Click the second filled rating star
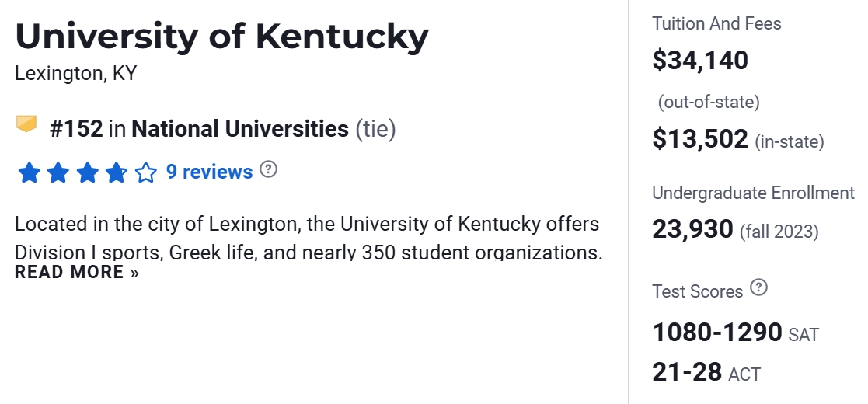868x404 pixels. pyautogui.click(x=58, y=172)
